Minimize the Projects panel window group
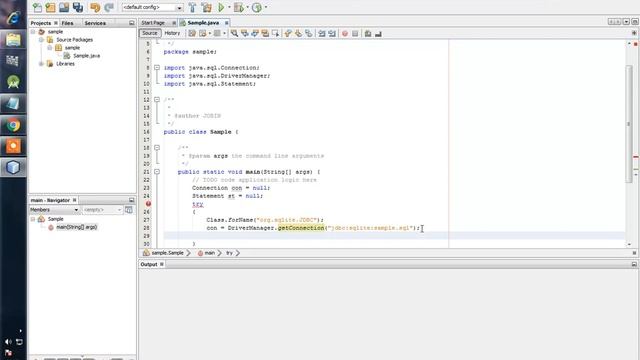This screenshot has height=360, width=640. coord(131,23)
